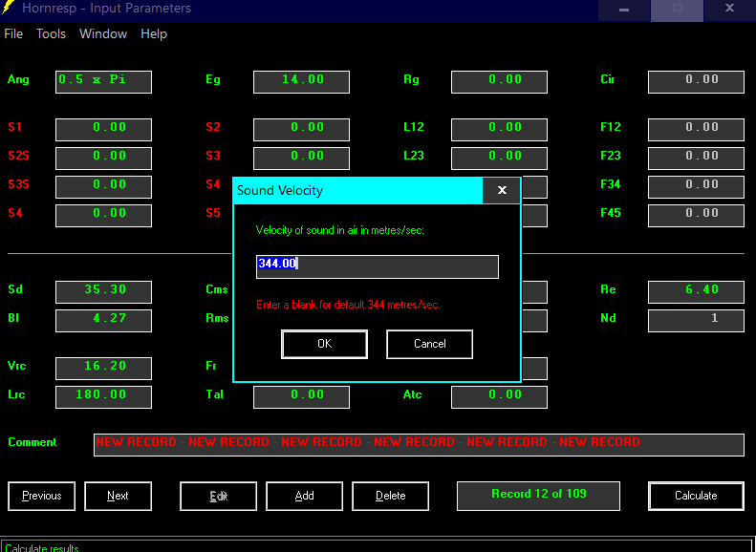This screenshot has height=552, width=756.
Task: Select the L23 input field
Action: pyautogui.click(x=499, y=158)
